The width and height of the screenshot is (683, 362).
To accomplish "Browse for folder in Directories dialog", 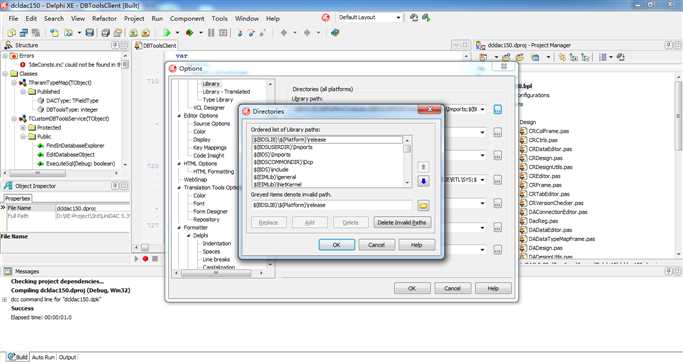I will 423,205.
